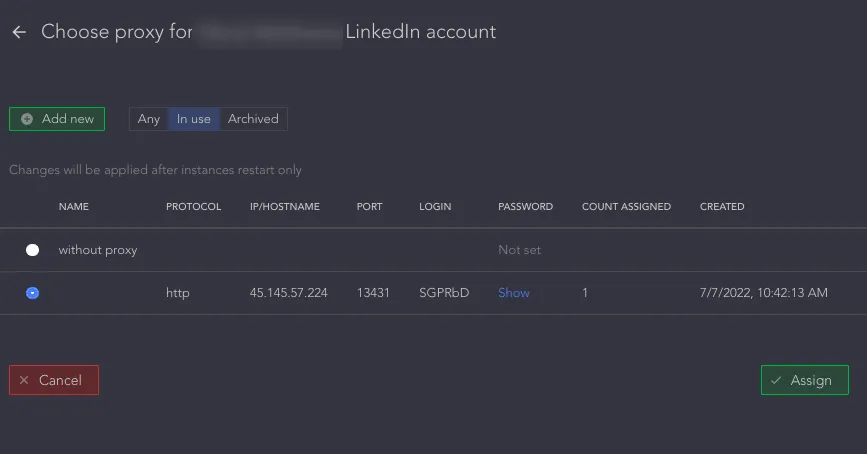Screen dimensions: 867x454
Task: Click the IP address 45.145.57.224
Action: 289,293
